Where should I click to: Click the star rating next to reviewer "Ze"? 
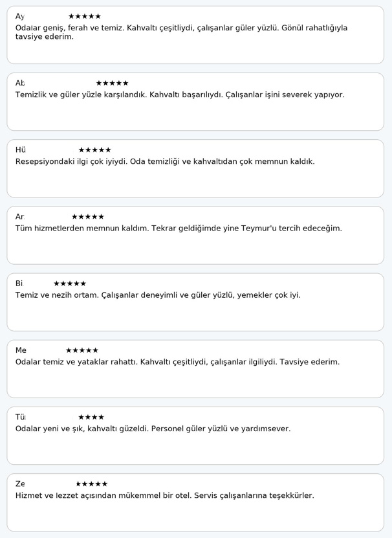[92, 484]
